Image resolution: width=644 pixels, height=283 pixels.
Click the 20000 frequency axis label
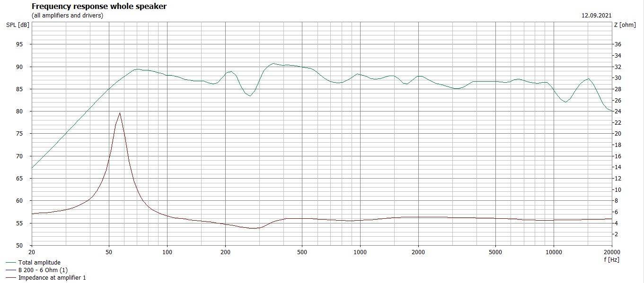click(611, 253)
